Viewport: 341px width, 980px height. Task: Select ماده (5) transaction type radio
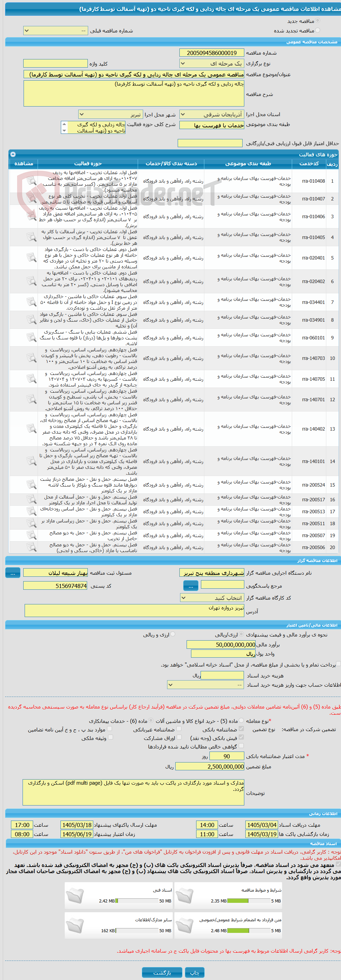pyautogui.click(x=241, y=720)
